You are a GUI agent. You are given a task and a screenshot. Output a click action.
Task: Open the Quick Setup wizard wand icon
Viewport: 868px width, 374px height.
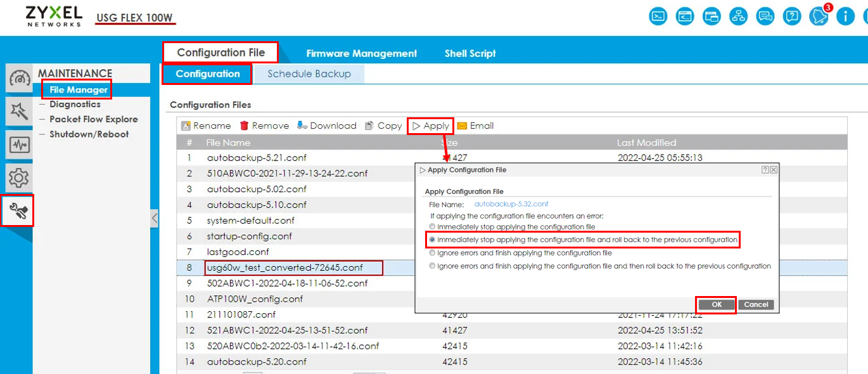[19, 112]
